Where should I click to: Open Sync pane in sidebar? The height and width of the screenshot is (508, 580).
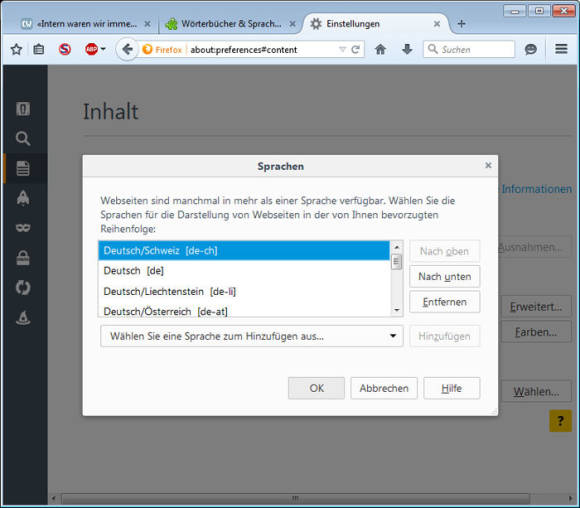click(x=23, y=287)
